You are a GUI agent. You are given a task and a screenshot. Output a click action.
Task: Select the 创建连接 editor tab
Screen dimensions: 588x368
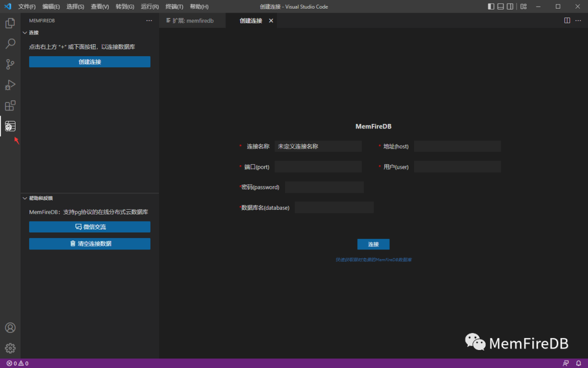250,21
